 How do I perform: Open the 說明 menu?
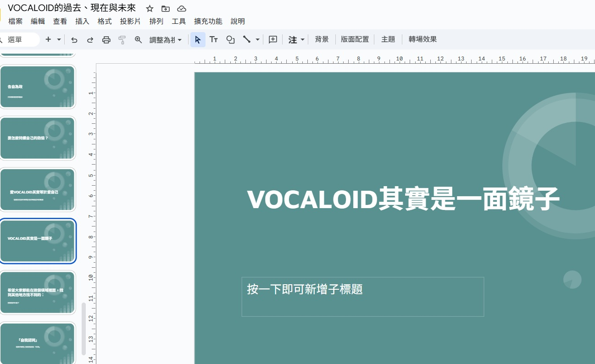(x=238, y=21)
